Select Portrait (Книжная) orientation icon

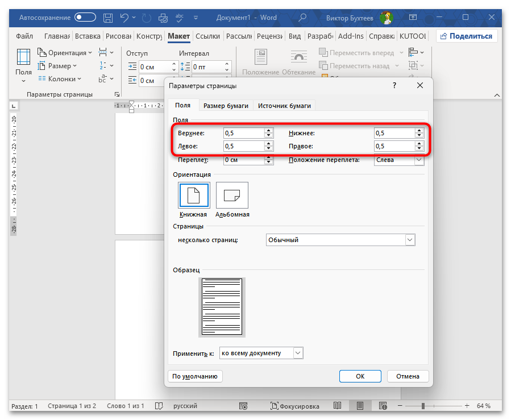(194, 196)
